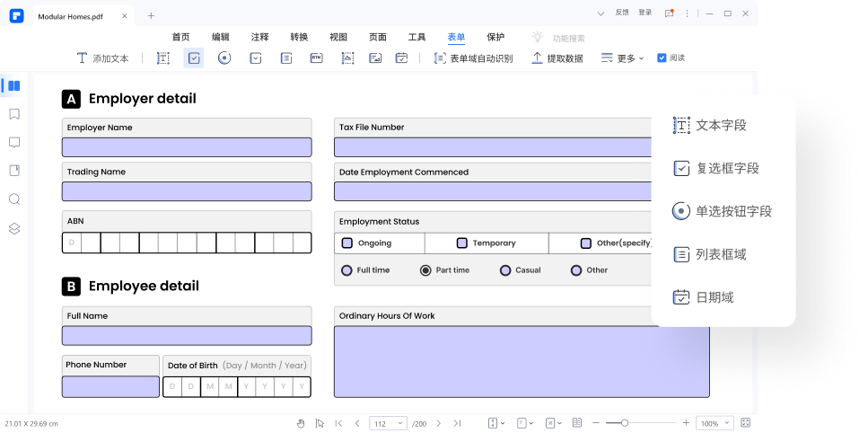The image size is (868, 433).
Task: Toggle the 阅读 checkbox
Action: pos(662,58)
